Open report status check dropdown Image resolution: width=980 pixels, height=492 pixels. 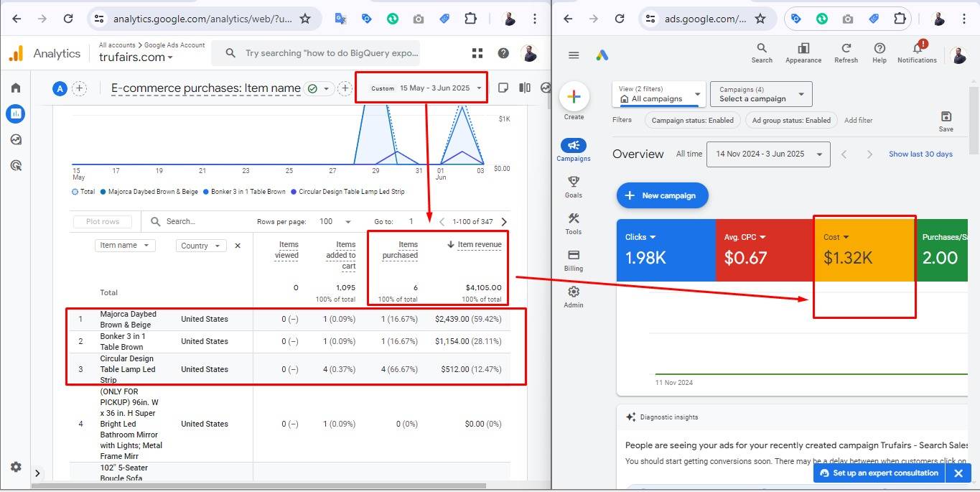point(319,88)
